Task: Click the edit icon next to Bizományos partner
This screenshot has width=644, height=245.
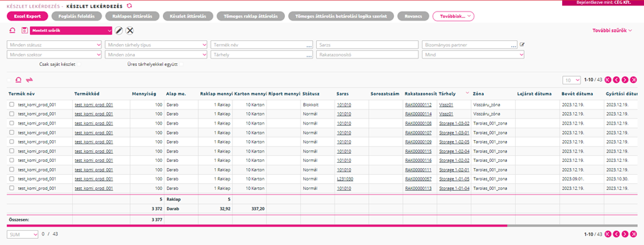Action: (x=522, y=44)
